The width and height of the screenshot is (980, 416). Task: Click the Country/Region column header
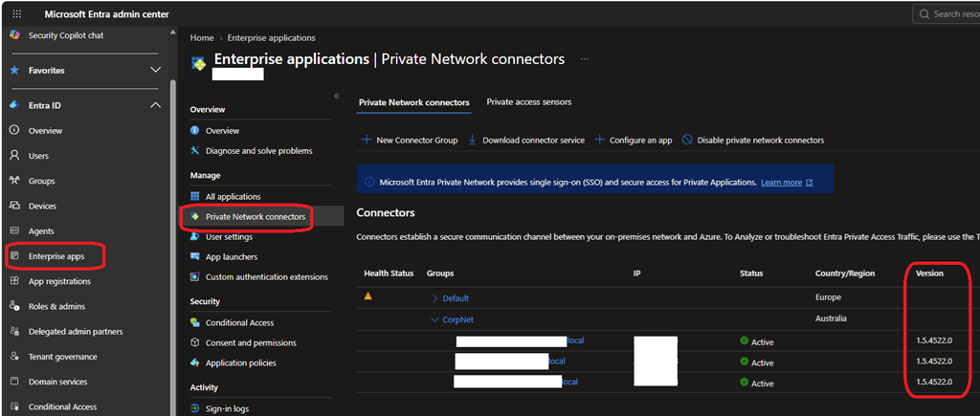point(845,274)
